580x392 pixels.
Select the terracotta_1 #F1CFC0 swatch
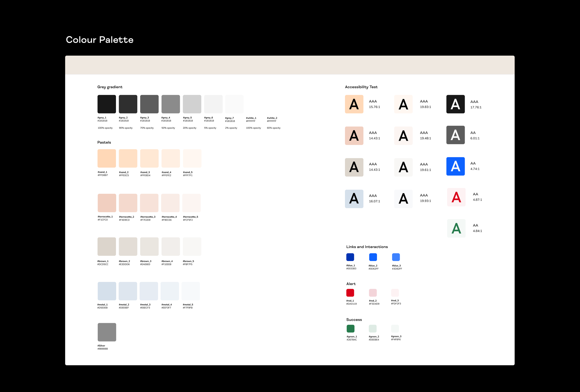point(107,203)
